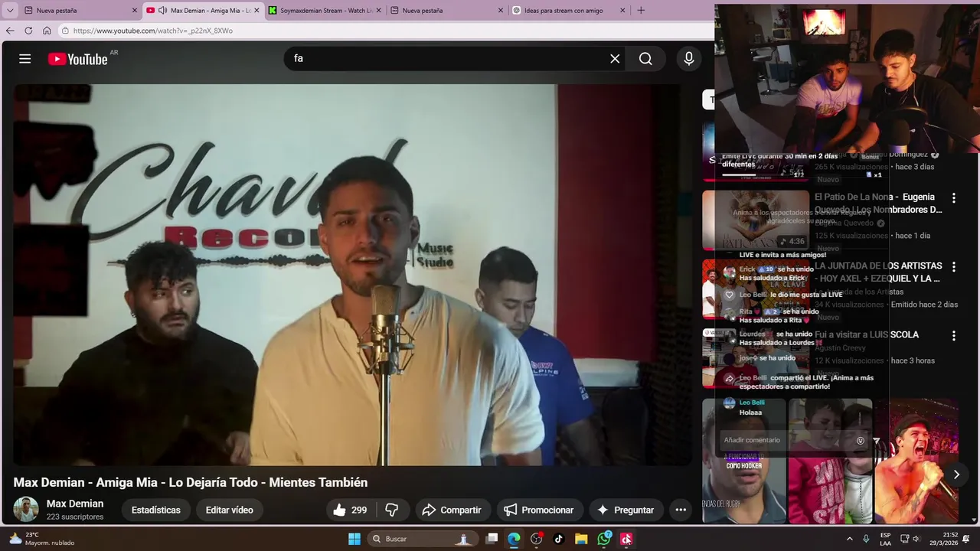
Task: Advance the Shorts shelf with the right arrow
Action: (956, 474)
